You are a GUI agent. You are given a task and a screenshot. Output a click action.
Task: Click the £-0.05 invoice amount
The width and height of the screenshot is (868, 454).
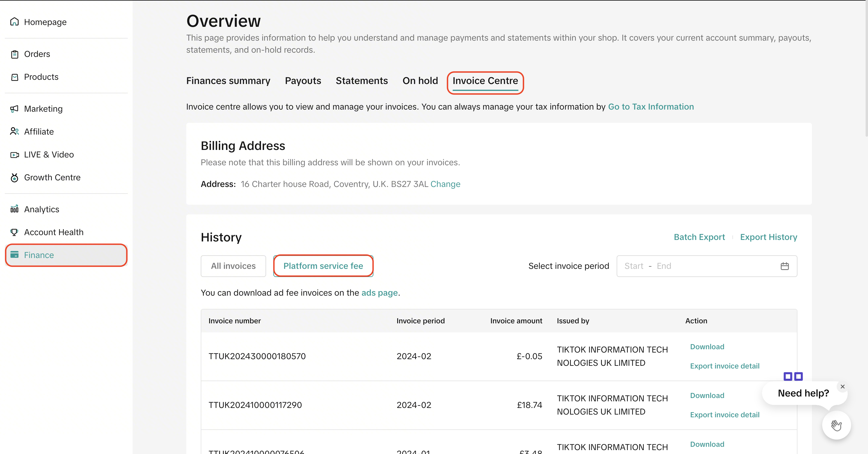(x=529, y=356)
